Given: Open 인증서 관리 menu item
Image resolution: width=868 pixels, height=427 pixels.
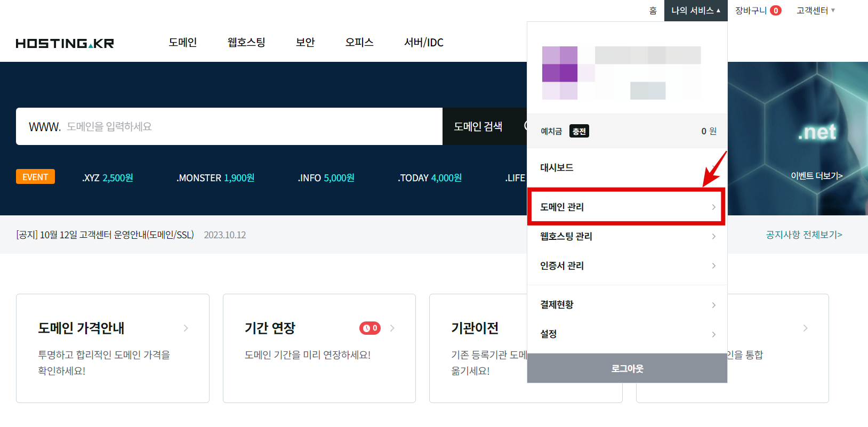Looking at the screenshot, I should click(627, 265).
